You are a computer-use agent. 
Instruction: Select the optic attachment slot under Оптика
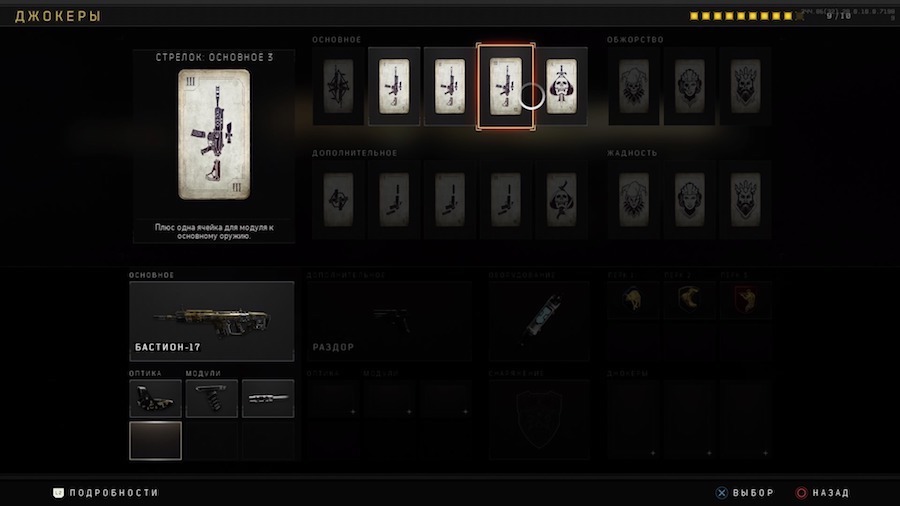pyautogui.click(x=156, y=398)
